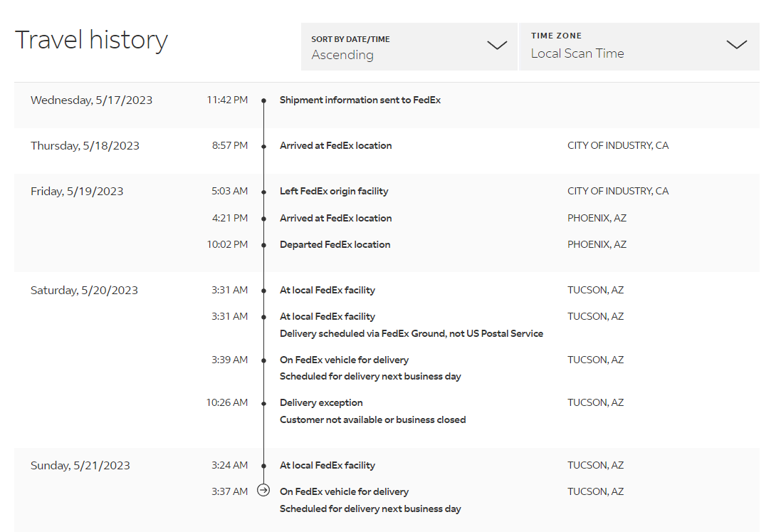The height and width of the screenshot is (532, 781).
Task: Click Shipment information sent to FedEx text
Action: point(360,100)
